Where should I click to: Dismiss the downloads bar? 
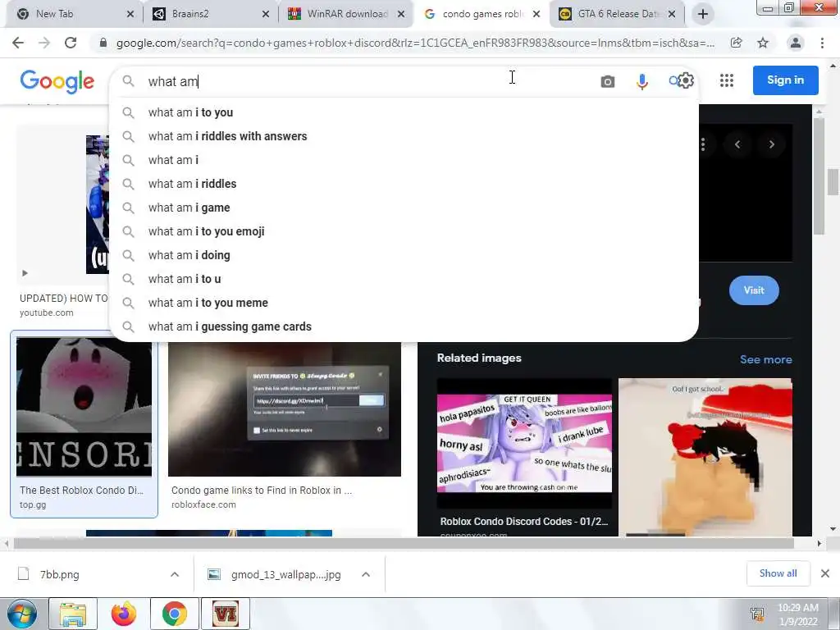825,573
